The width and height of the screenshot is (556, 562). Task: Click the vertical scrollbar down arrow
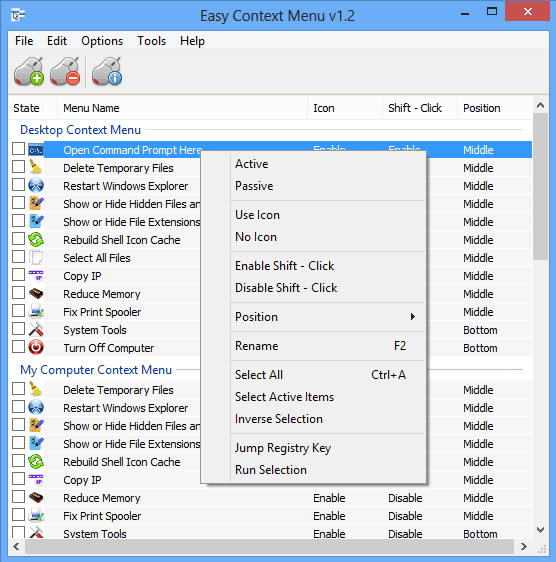click(541, 530)
